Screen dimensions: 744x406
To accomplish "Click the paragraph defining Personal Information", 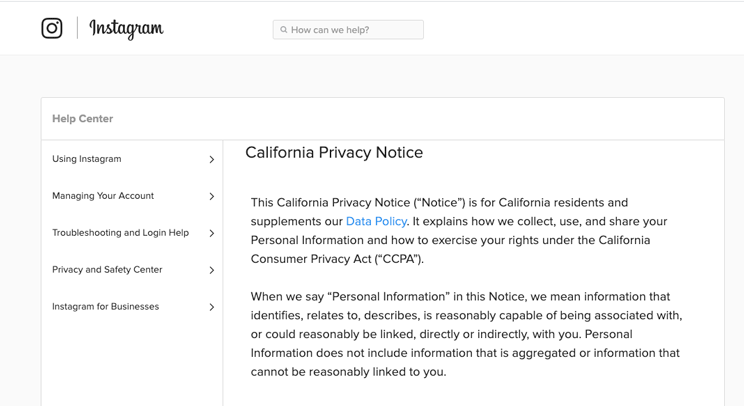I will coord(466,334).
